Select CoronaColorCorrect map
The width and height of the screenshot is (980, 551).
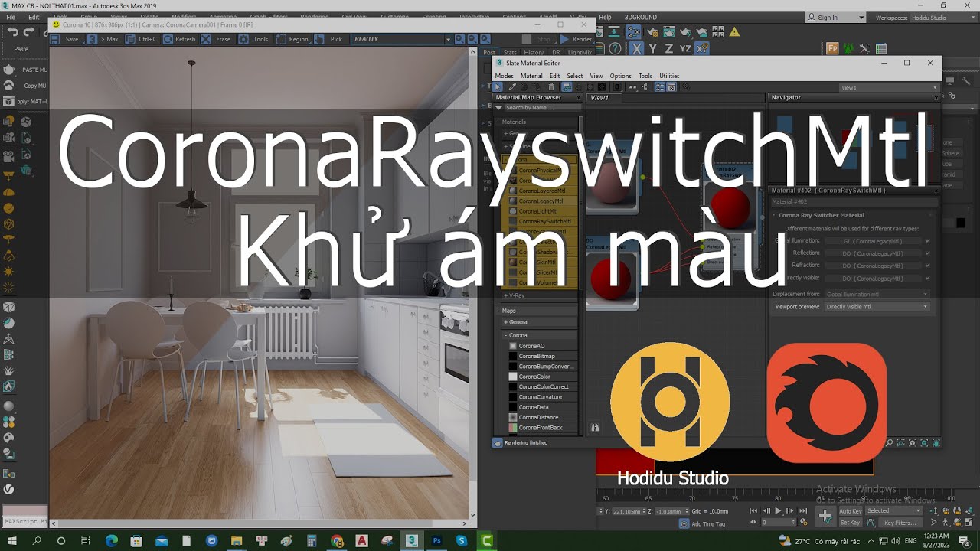[x=543, y=386]
